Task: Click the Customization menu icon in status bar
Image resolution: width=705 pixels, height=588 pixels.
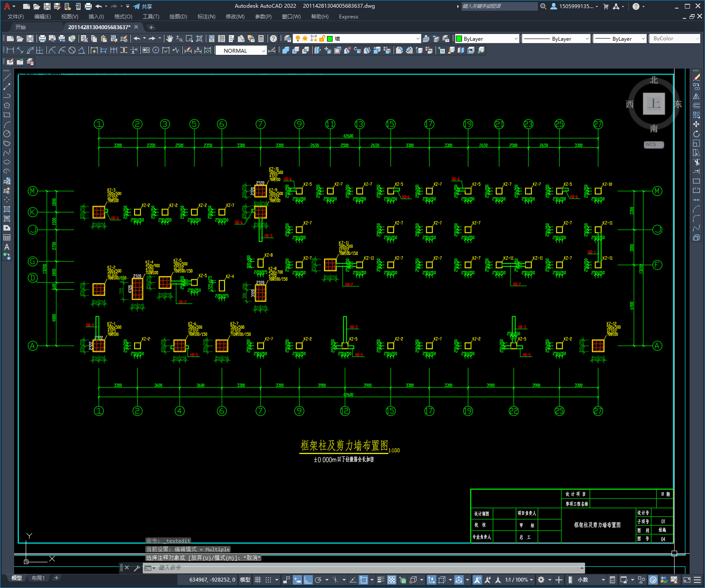Action: (698, 580)
